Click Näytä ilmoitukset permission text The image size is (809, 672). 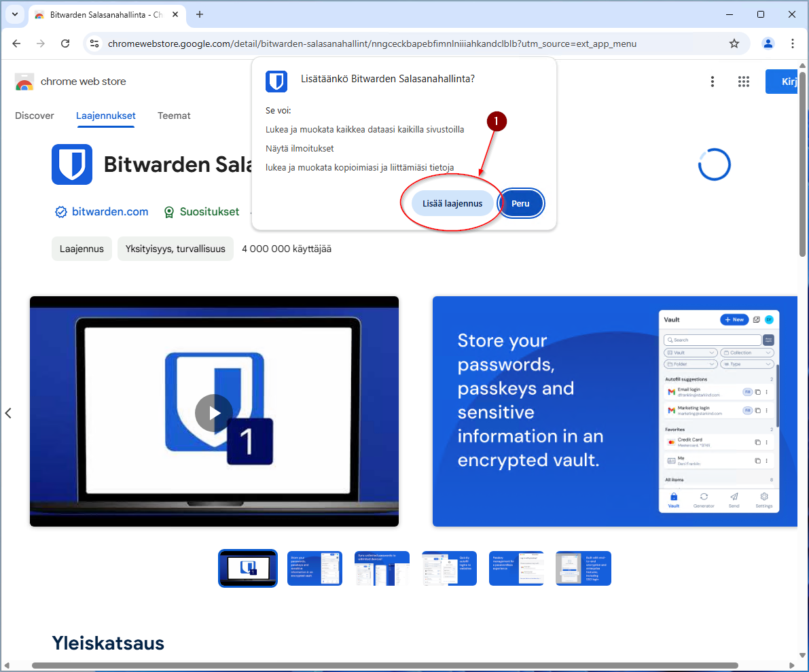[300, 149]
